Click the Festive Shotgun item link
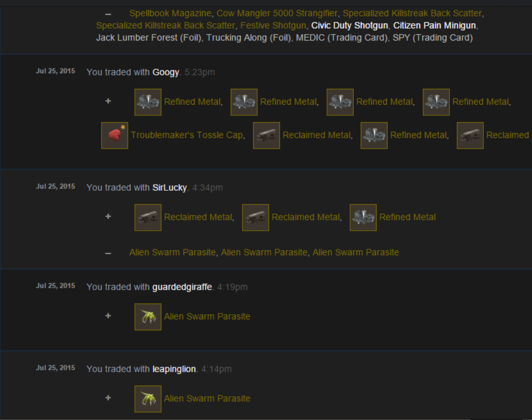Image resolution: width=532 pixels, height=420 pixels. [273, 26]
